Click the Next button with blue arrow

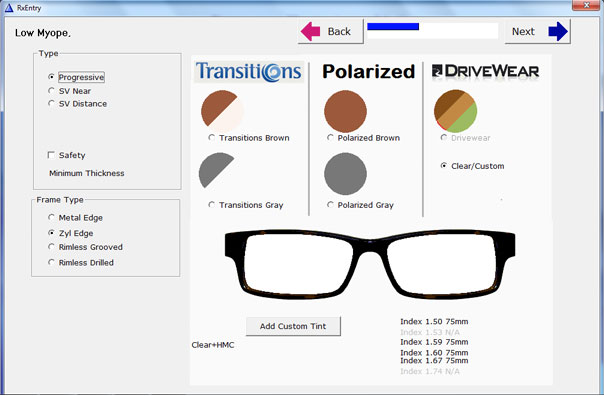click(538, 31)
